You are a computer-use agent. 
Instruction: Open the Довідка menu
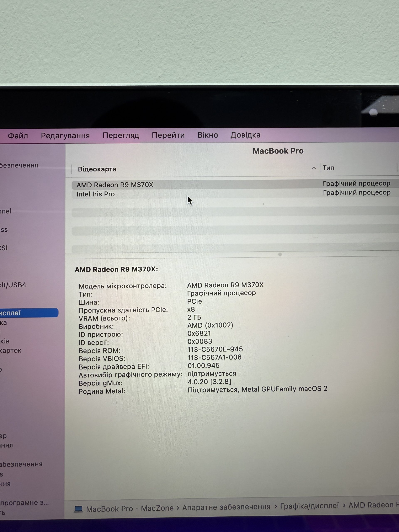245,135
